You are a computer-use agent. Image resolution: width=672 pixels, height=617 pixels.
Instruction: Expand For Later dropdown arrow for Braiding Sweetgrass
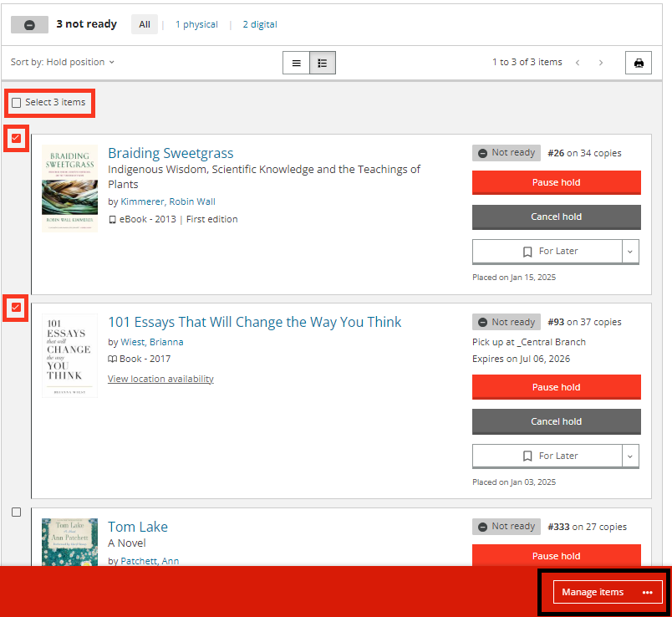[x=630, y=252]
